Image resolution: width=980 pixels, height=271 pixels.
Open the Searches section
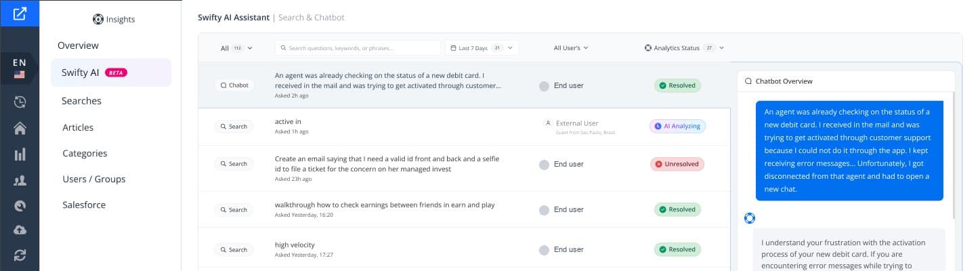[81, 101]
